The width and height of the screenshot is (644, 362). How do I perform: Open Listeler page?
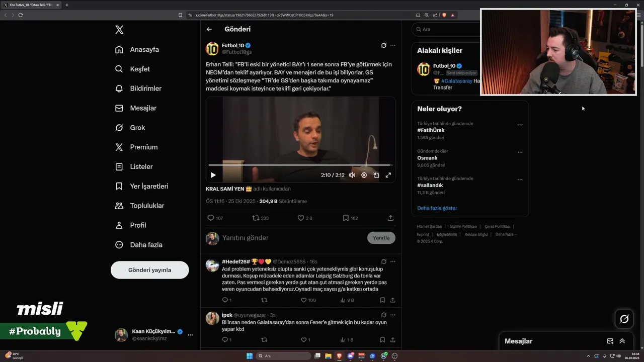click(x=133, y=166)
